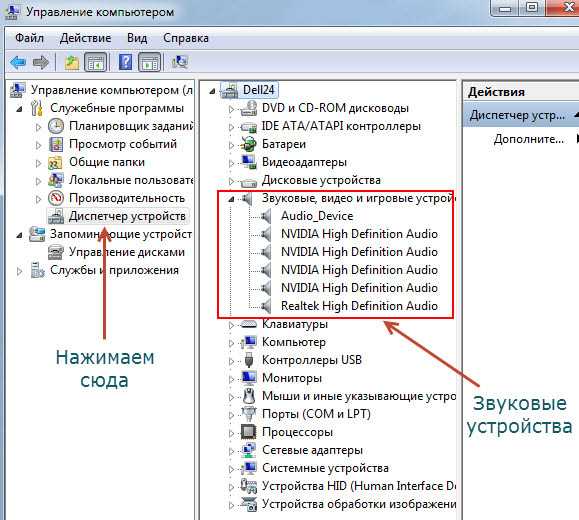This screenshot has height=520, width=579.
Task: Click the Up one level folder icon
Action: [x=72, y=62]
